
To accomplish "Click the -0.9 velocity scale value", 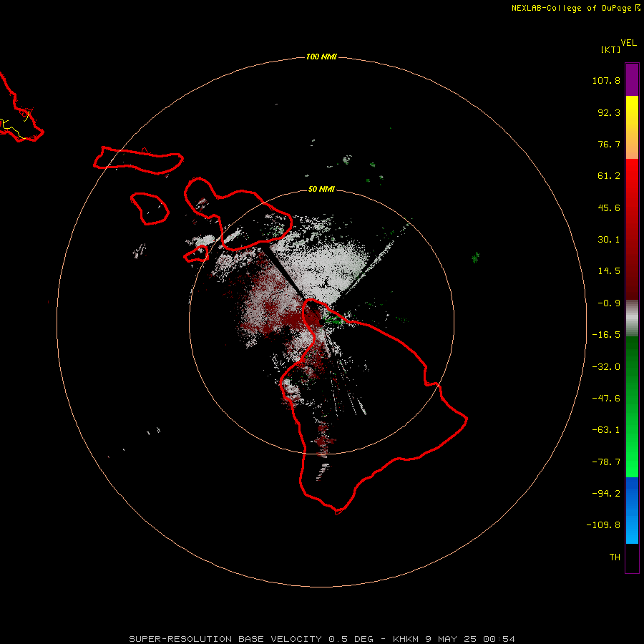I will pyautogui.click(x=609, y=303).
